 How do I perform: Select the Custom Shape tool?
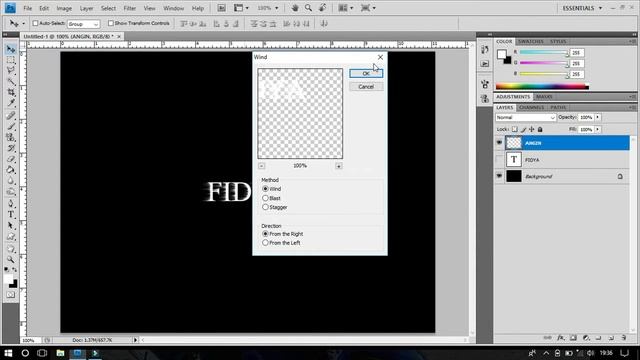click(11, 237)
